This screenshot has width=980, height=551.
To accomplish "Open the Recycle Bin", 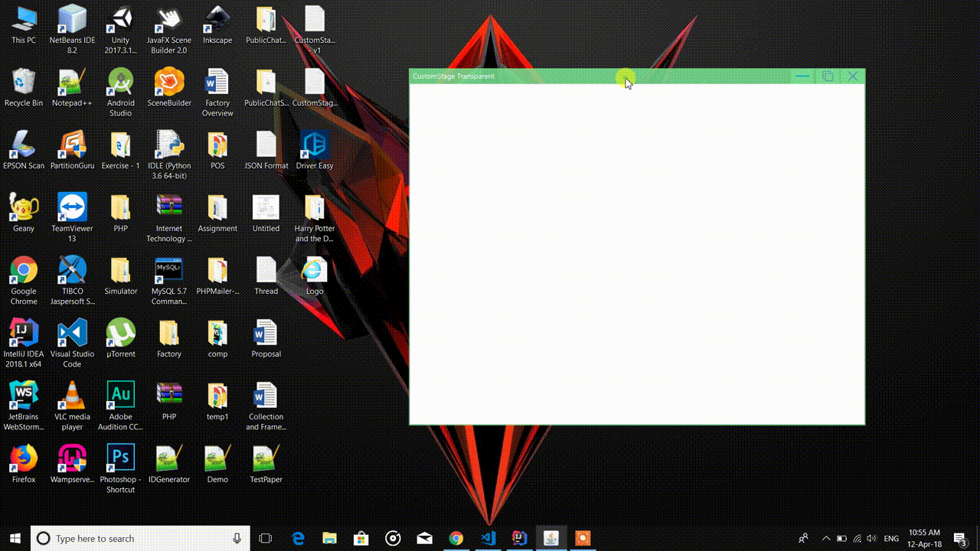I will coord(24,87).
